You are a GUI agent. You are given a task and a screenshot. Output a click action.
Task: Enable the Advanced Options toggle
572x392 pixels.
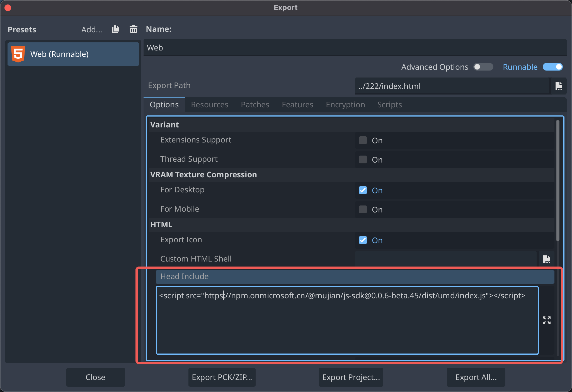click(x=483, y=67)
